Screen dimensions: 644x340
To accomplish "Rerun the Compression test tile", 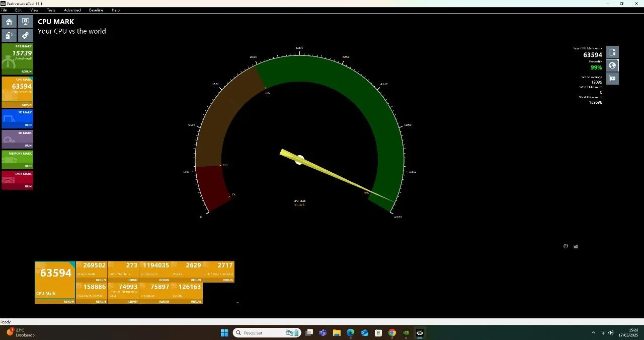I will pyautogui.click(x=164, y=280).
